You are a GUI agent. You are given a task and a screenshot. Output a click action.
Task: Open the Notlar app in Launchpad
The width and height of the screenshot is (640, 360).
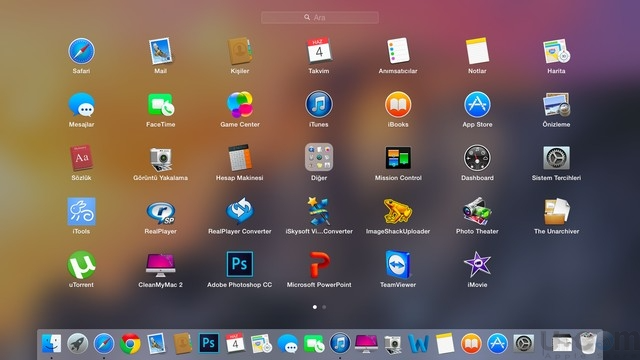[x=477, y=51]
